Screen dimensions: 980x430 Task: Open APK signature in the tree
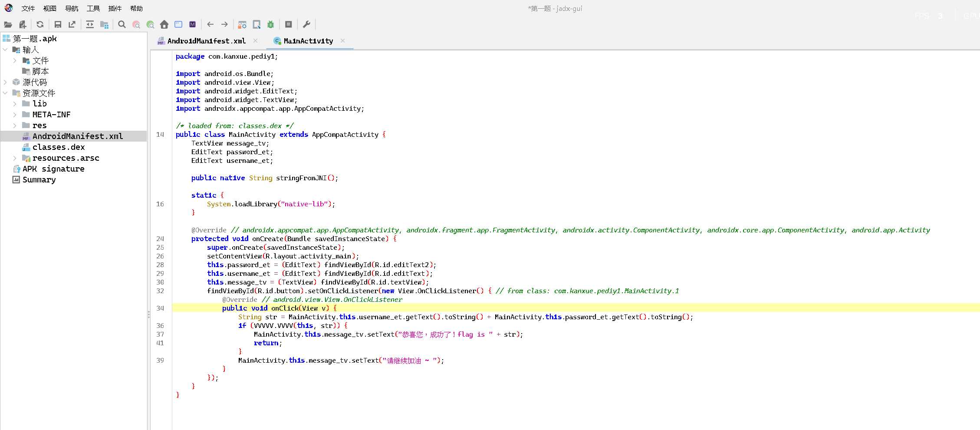(x=53, y=169)
